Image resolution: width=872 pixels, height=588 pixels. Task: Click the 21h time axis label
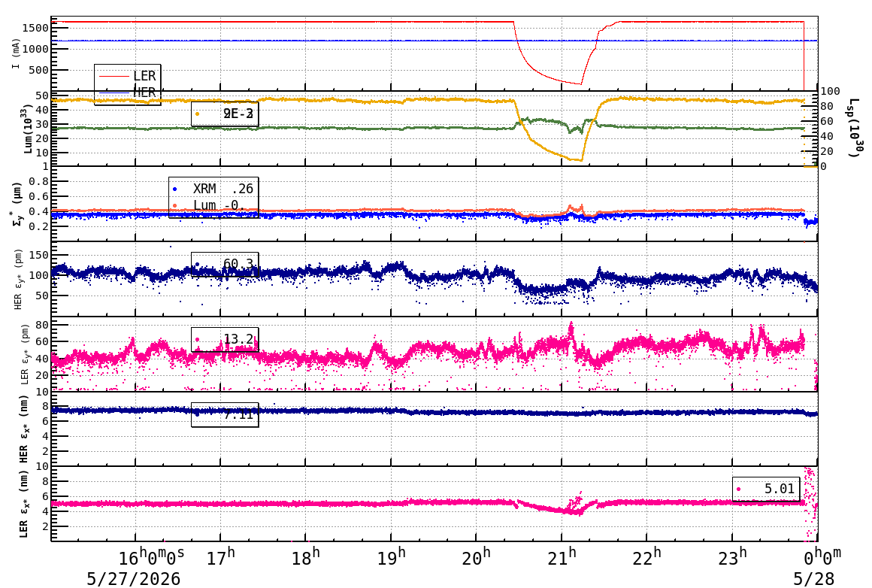562,557
